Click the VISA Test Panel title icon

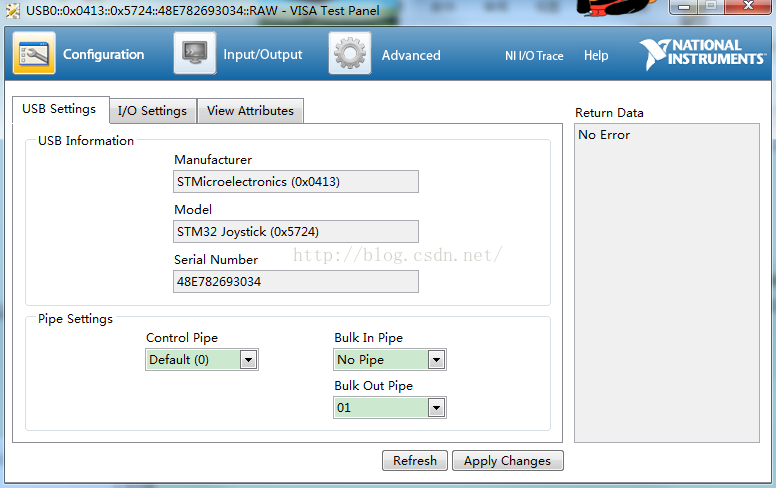(13, 10)
